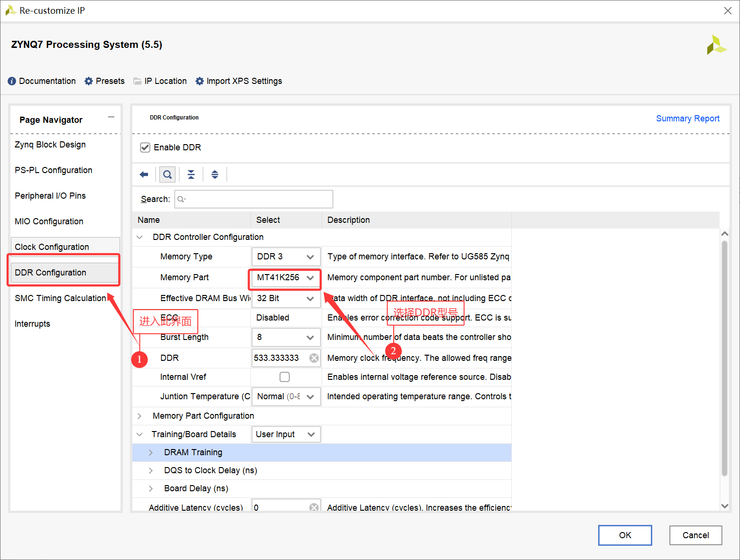
Task: Clear the Additive Latency value icon
Action: (x=314, y=507)
